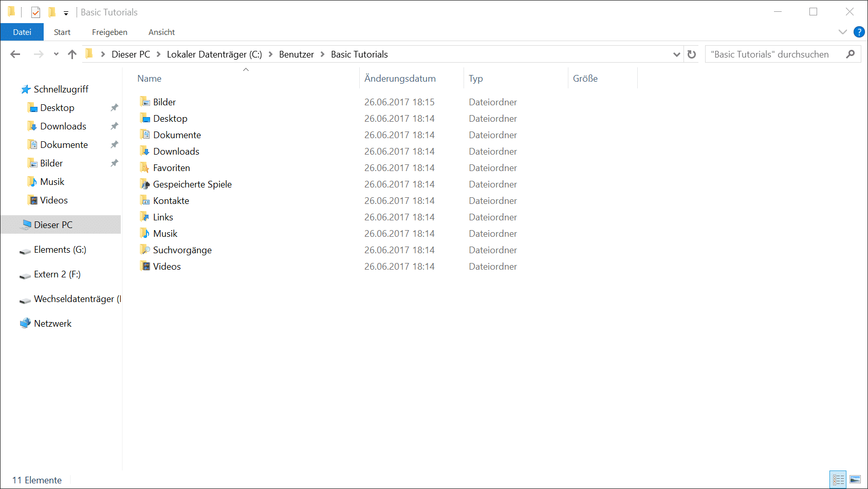868x489 pixels.
Task: Open the address bar history dropdown
Action: point(677,54)
